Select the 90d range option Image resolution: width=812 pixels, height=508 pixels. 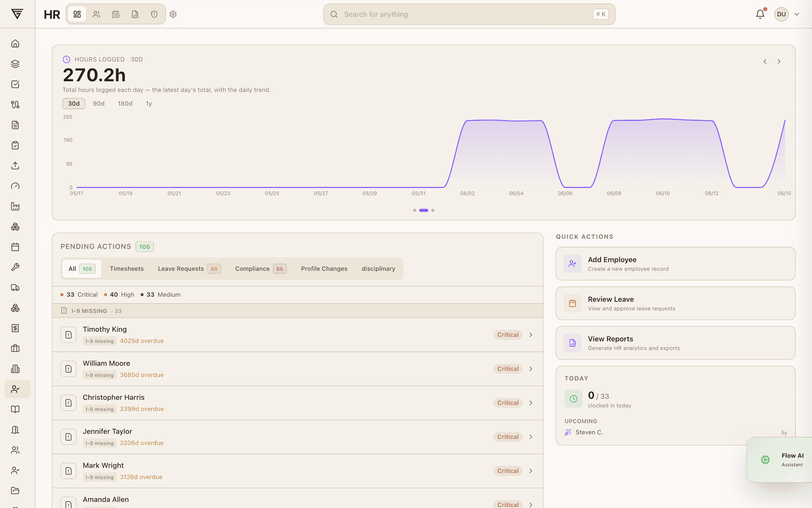pyautogui.click(x=99, y=104)
